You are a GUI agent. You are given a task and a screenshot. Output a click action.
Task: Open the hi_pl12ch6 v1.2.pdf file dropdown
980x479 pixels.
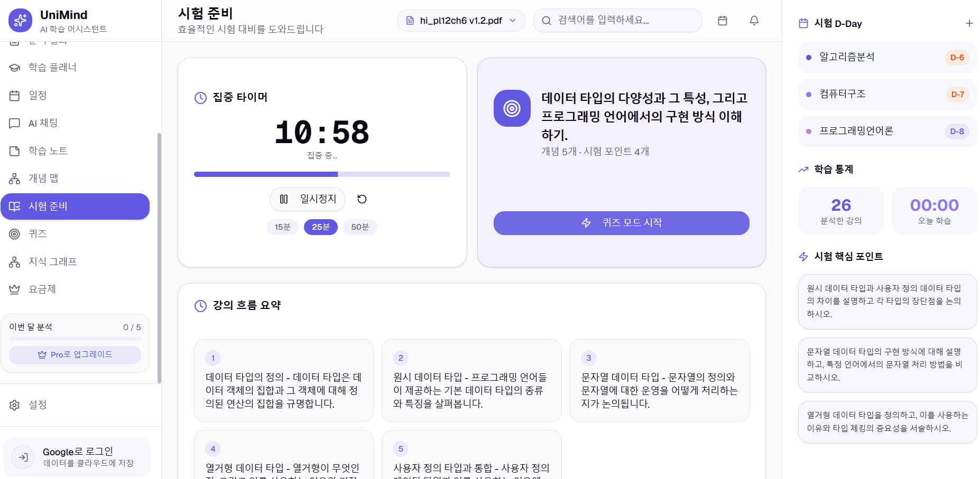(x=461, y=21)
